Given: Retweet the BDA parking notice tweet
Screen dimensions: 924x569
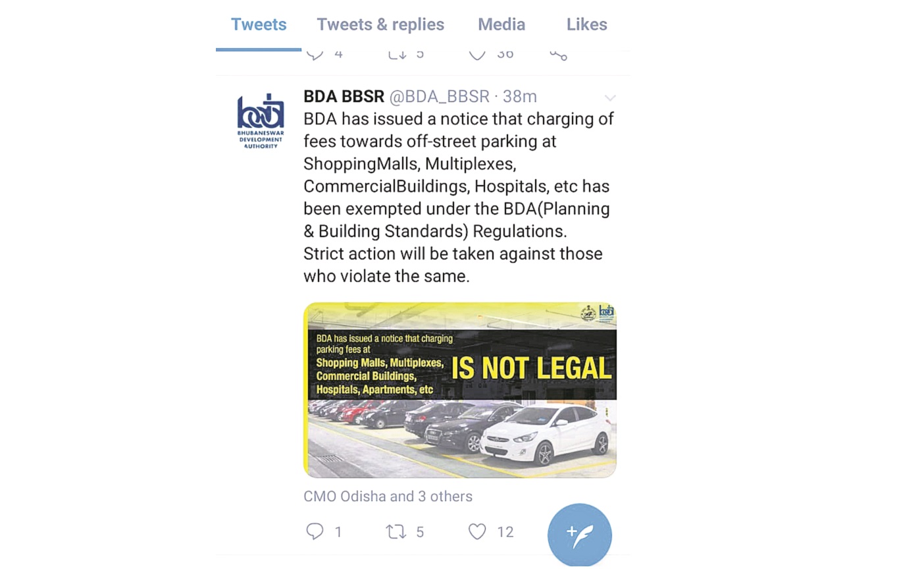Looking at the screenshot, I should [x=396, y=531].
